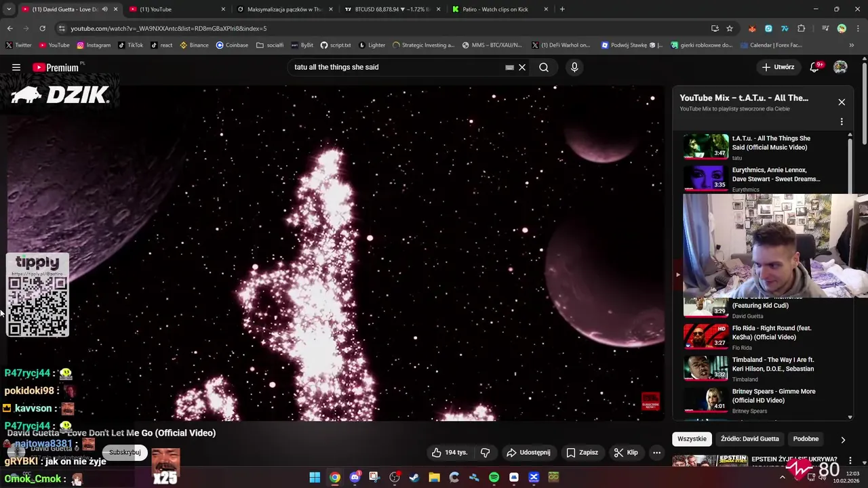Open File Explorer from the taskbar
The height and width of the screenshot is (488, 868).
pos(434,477)
